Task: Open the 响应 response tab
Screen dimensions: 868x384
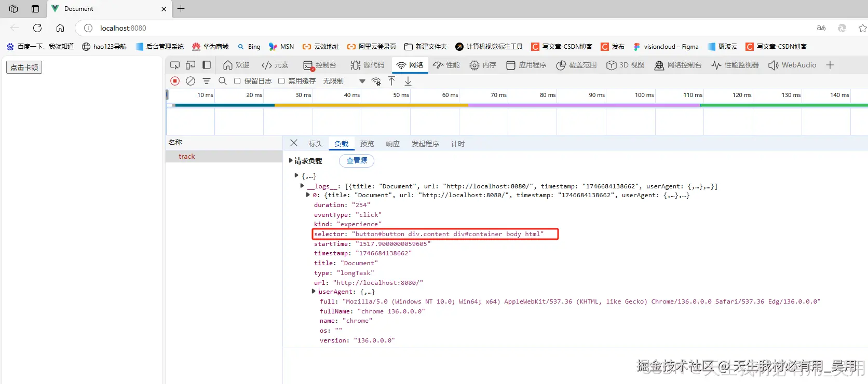Action: (x=393, y=144)
